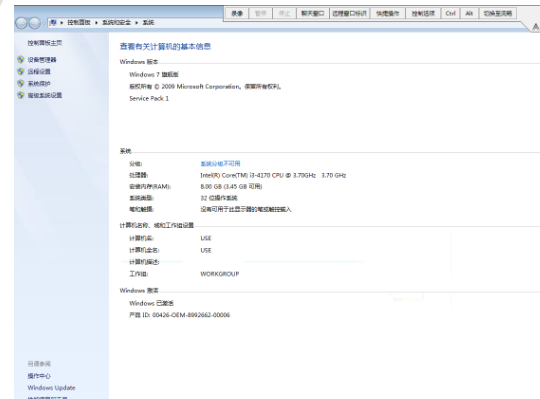Click the shield icon beside 远程设置
The height and width of the screenshot is (399, 540).
pyautogui.click(x=21, y=71)
